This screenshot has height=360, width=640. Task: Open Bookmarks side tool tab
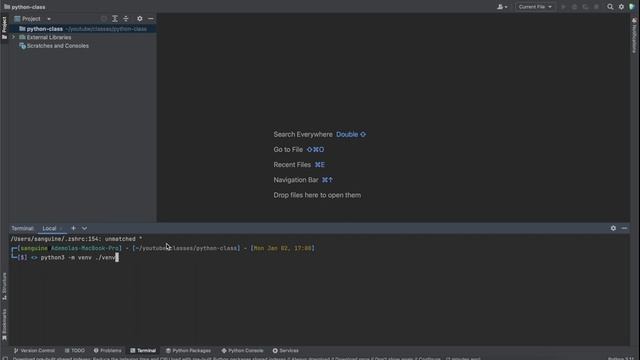click(4, 324)
